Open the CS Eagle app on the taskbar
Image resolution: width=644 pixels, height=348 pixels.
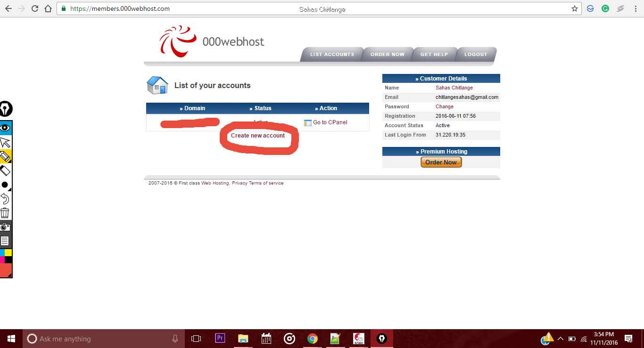tap(358, 339)
